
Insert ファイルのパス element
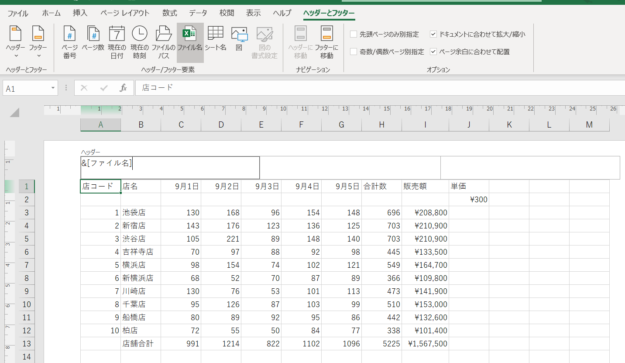(163, 42)
